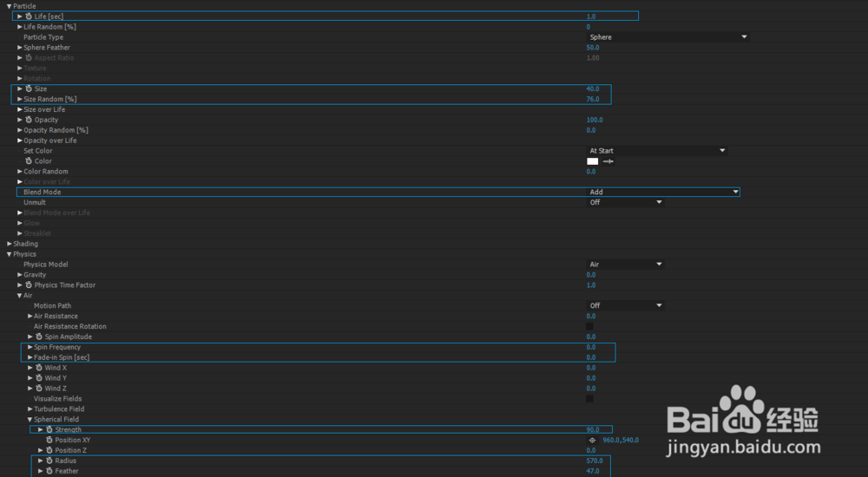This screenshot has width=868, height=477.
Task: Select the Motion Path label
Action: [x=53, y=305]
